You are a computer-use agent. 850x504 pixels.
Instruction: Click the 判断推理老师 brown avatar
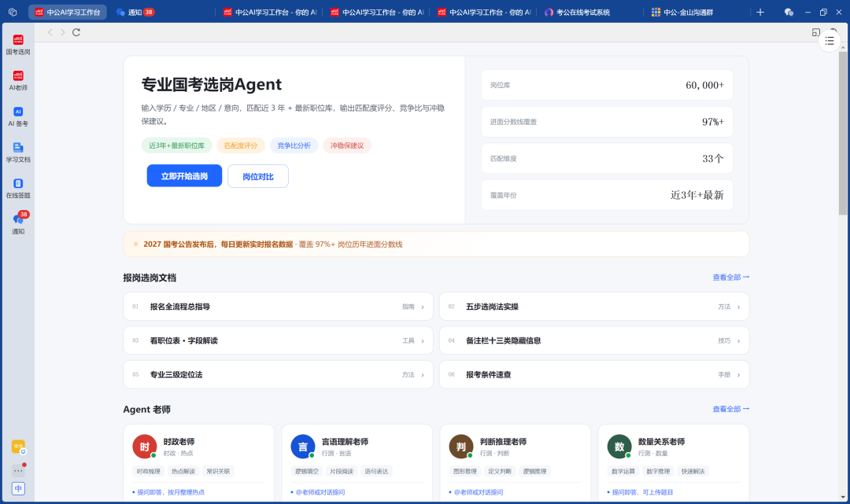coord(461,447)
